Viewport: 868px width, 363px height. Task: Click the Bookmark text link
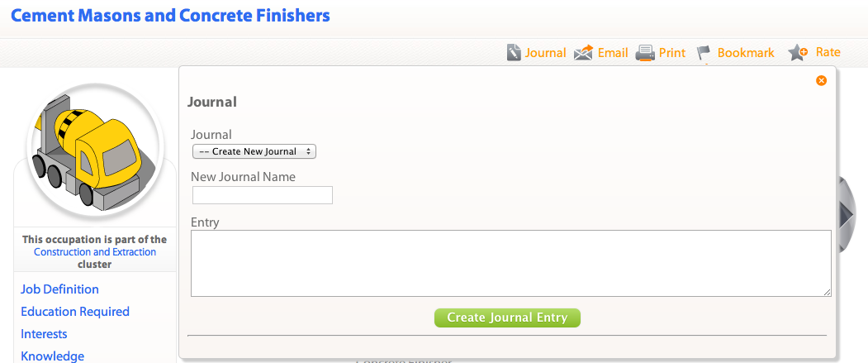[x=746, y=53]
